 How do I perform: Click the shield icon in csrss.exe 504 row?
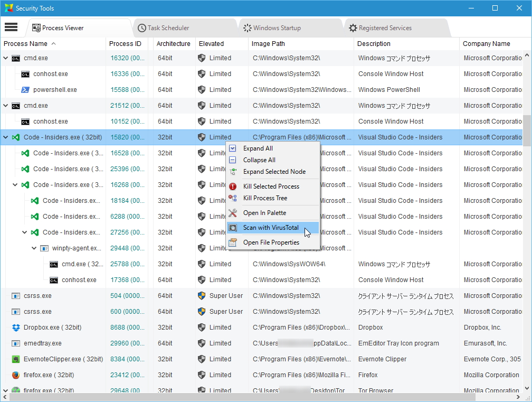point(202,296)
